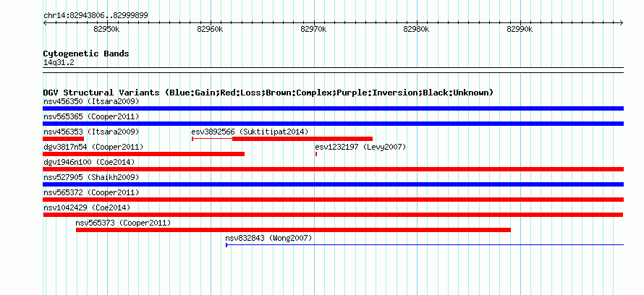Select the red nsv565373 loss bar
The height and width of the screenshot is (295, 644).
point(293,230)
